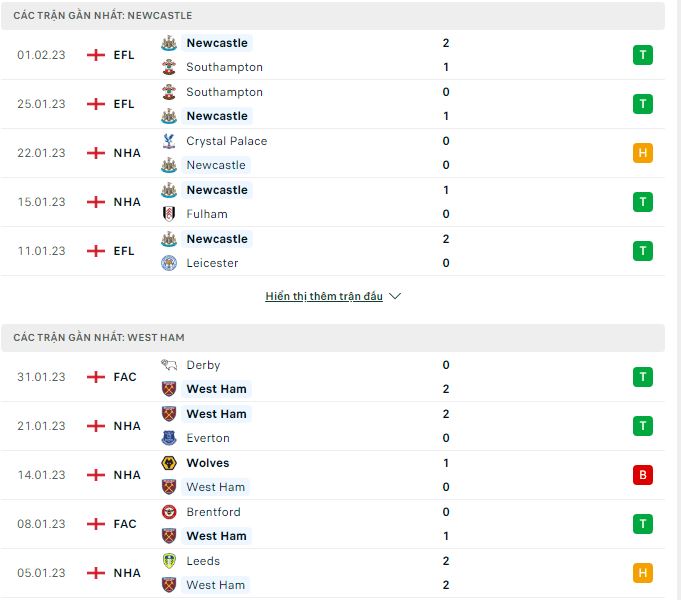Image resolution: width=681 pixels, height=600 pixels.
Task: Click the Everton club crest
Action: [x=169, y=438]
